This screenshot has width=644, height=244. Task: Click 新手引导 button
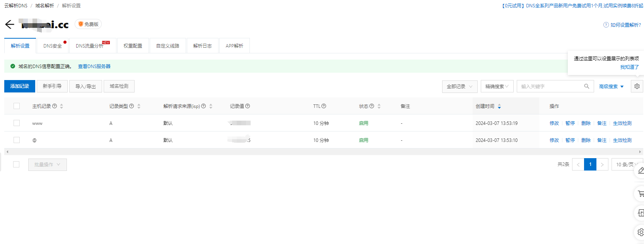pyautogui.click(x=52, y=86)
